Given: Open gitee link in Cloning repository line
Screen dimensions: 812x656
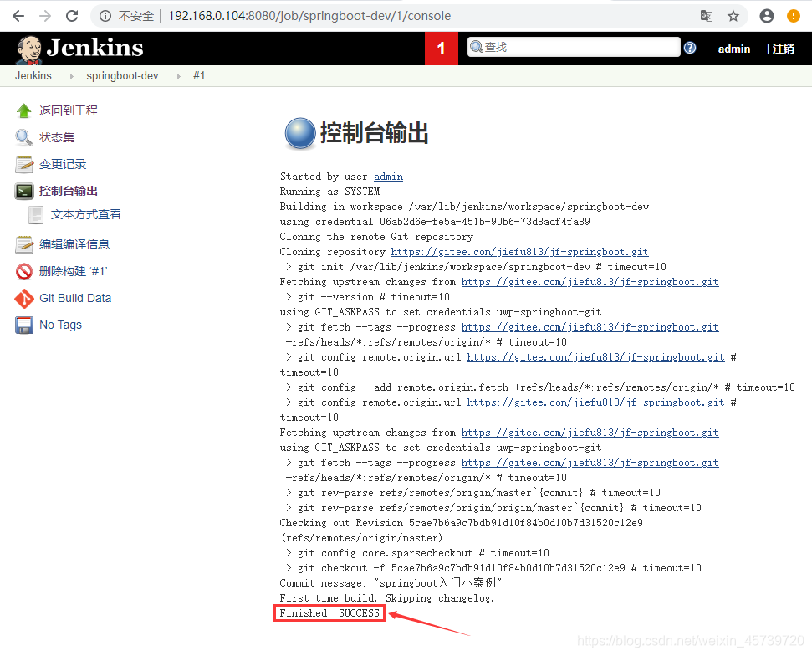Looking at the screenshot, I should (519, 252).
